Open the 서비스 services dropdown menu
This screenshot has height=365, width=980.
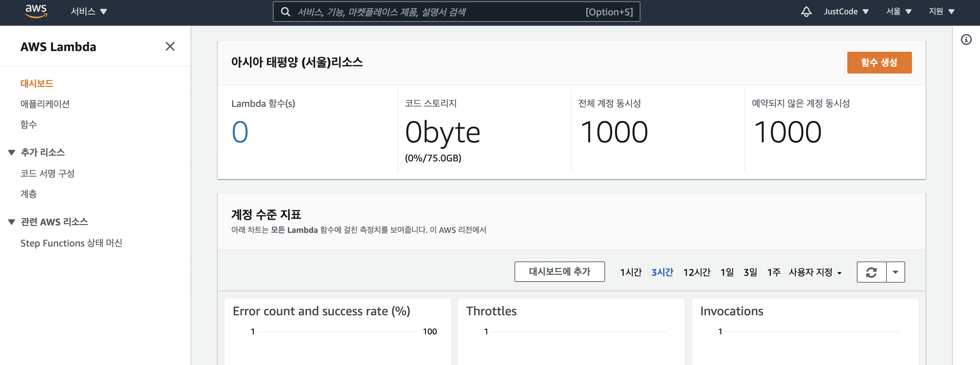(x=88, y=12)
